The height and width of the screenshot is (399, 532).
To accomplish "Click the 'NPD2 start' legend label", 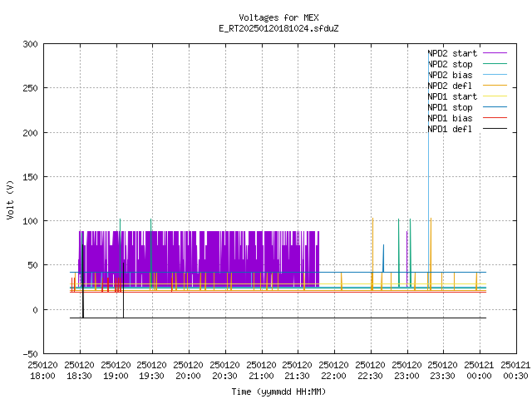I will (452, 53).
